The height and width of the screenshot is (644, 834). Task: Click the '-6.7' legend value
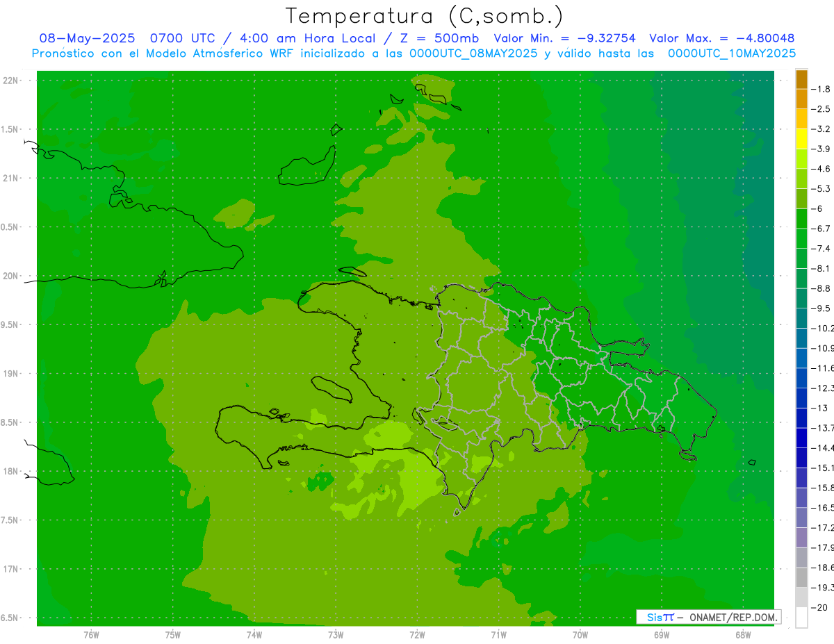pos(822,229)
